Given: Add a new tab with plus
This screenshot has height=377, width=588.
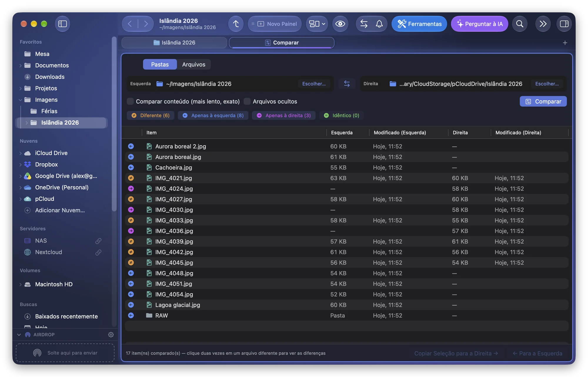Looking at the screenshot, I should click(565, 43).
